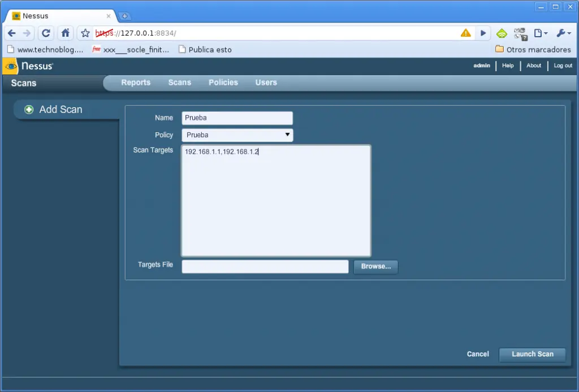Click the scan Name input field
Viewport: 579px width, 392px height.
pyautogui.click(x=237, y=118)
